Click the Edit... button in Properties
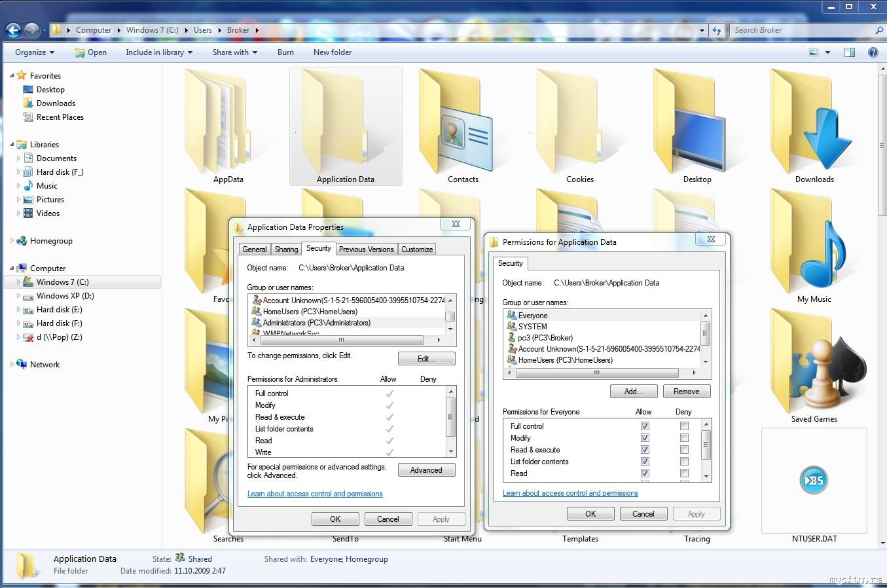 427,359
